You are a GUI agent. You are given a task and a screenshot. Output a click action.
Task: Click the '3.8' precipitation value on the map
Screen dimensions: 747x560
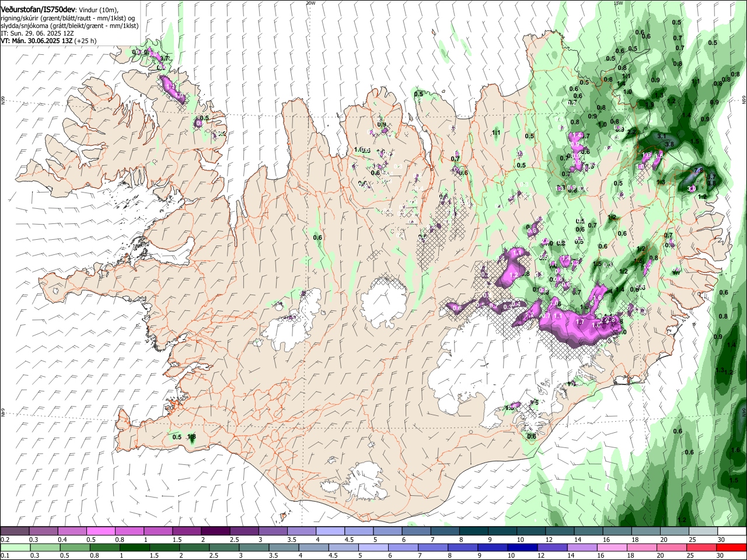pyautogui.click(x=669, y=144)
